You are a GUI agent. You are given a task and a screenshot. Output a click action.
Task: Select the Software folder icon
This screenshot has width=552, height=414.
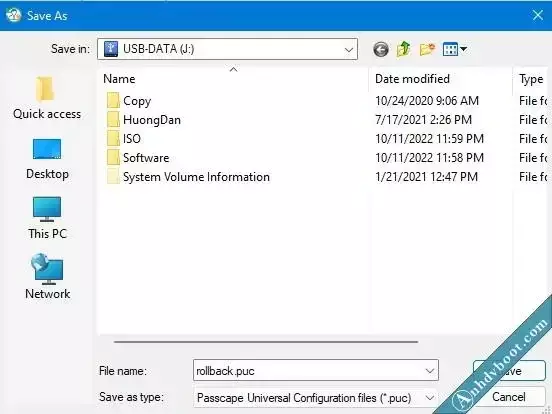pyautogui.click(x=113, y=158)
